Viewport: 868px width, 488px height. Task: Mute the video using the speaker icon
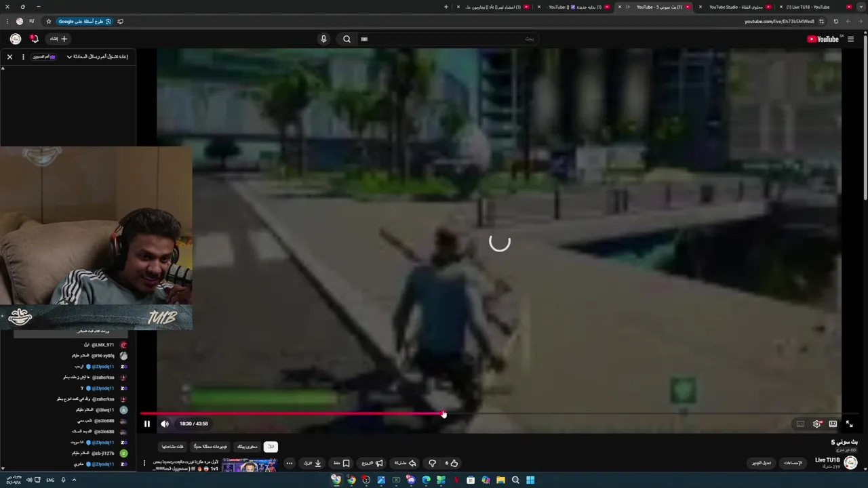(165, 424)
